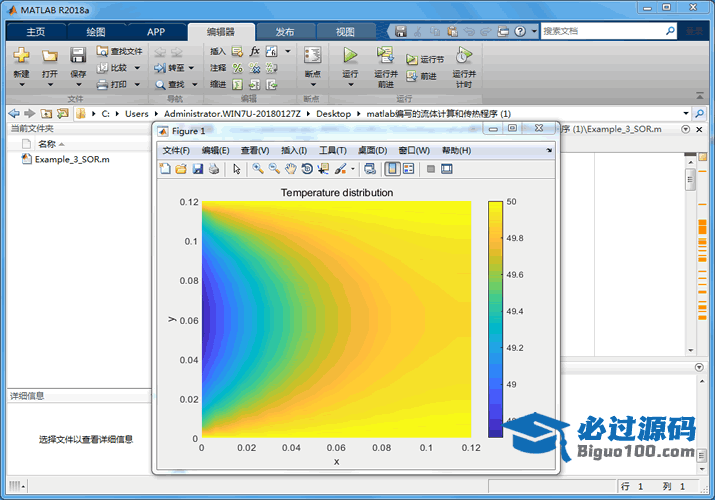The image size is (715, 500).
Task: Click 运行节 (Run Section) button
Action: pyautogui.click(x=425, y=59)
